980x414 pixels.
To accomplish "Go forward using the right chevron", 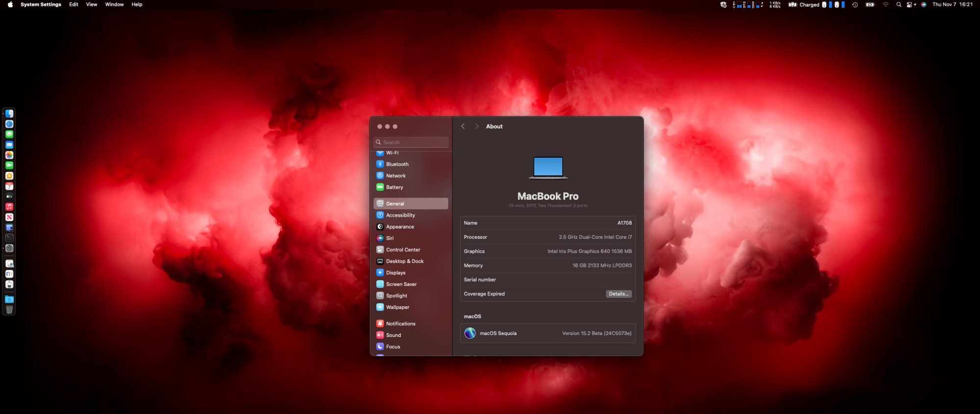I will [x=476, y=127].
